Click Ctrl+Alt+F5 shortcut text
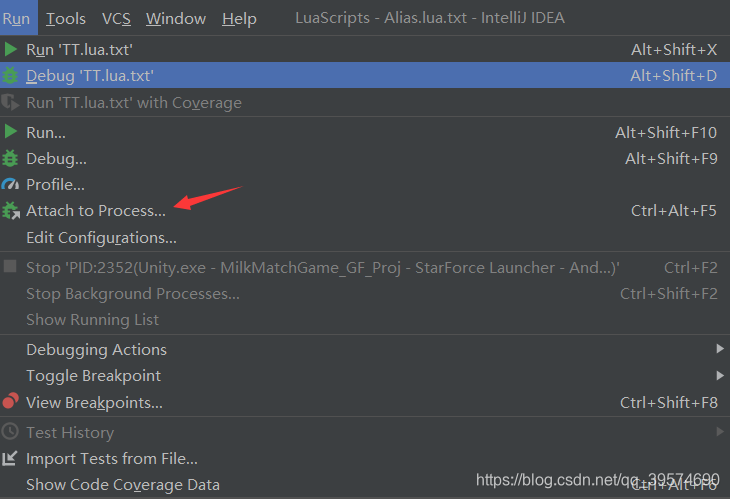The height and width of the screenshot is (499, 730). 673,211
